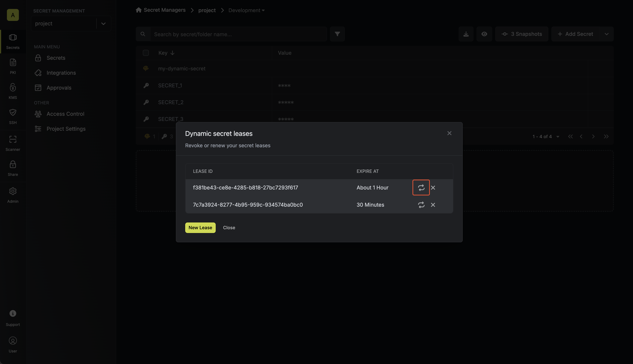Screen dimensions: 633x364
Task: Open the KMS section in sidebar
Action: 13,91
